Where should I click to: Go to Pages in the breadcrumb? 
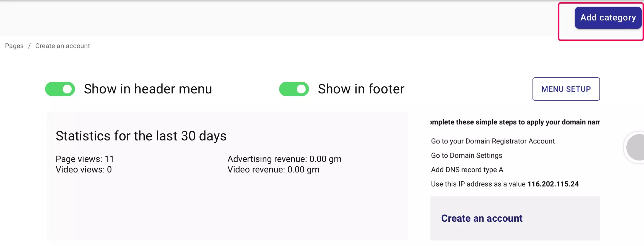(x=14, y=46)
